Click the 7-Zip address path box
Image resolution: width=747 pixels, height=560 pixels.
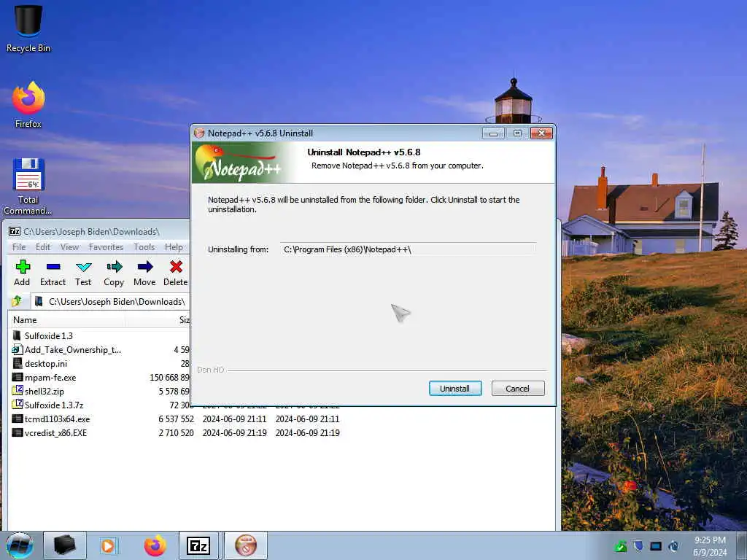tap(111, 301)
